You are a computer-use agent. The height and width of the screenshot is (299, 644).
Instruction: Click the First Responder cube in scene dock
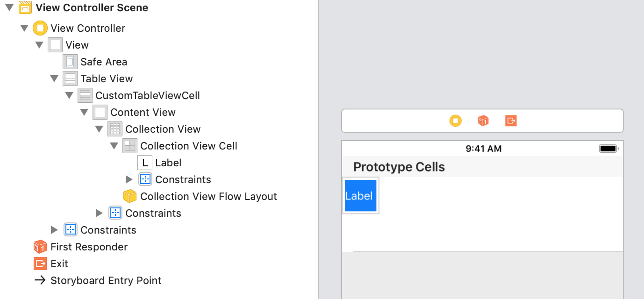coord(483,121)
